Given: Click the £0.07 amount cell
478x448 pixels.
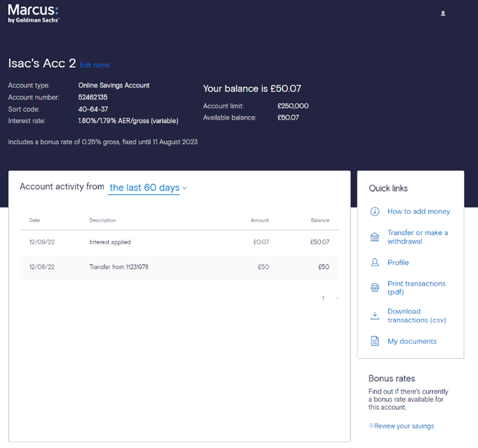Looking at the screenshot, I should (261, 242).
